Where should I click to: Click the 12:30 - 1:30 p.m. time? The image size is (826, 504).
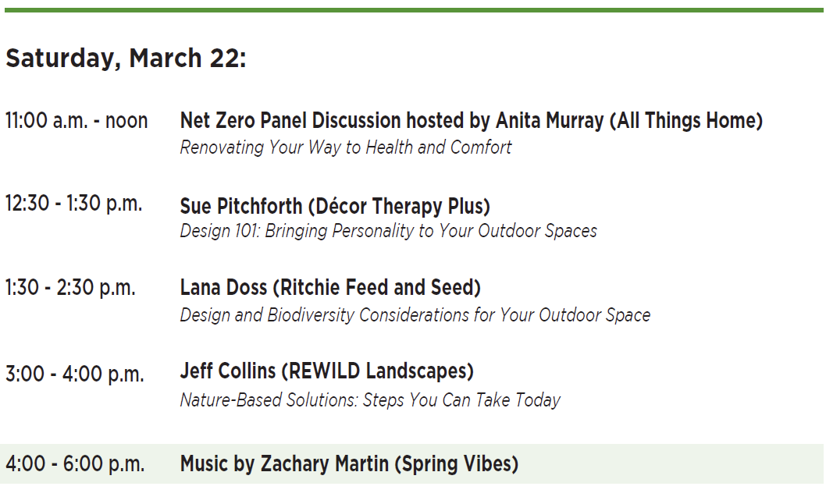coord(74,204)
